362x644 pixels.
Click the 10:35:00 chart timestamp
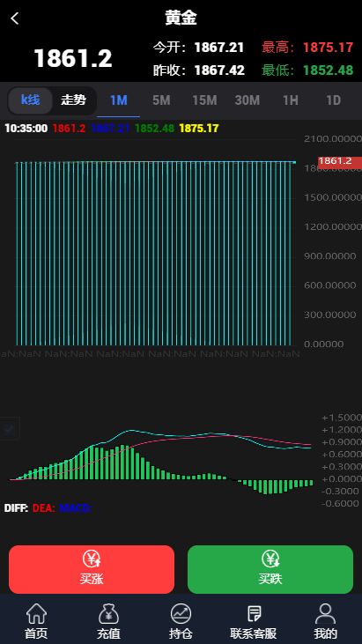pyautogui.click(x=26, y=129)
